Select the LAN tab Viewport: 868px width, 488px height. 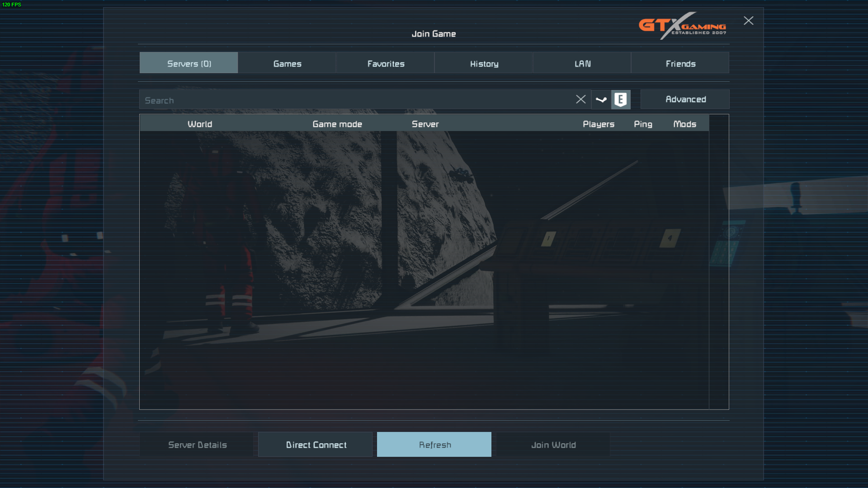click(x=582, y=64)
